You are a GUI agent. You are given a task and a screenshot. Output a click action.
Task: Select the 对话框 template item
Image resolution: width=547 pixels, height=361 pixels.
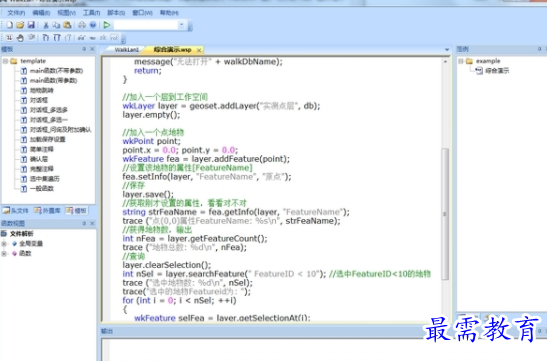(x=39, y=100)
